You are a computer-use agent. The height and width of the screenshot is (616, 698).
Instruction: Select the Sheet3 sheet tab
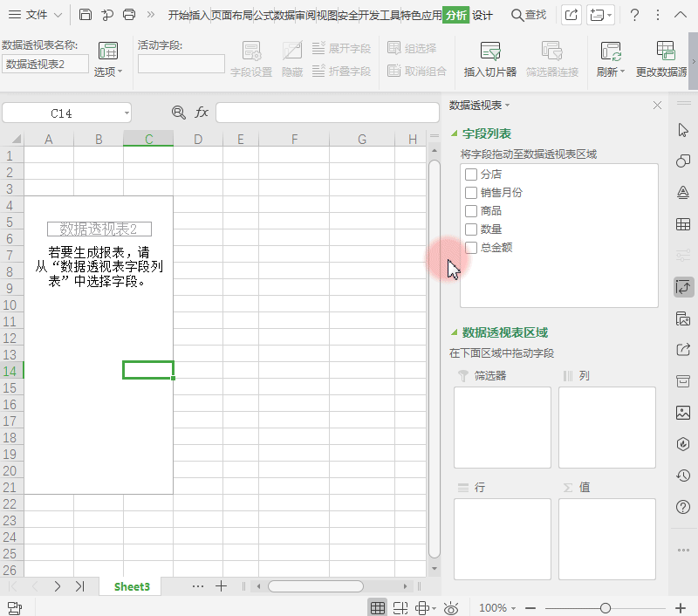pyautogui.click(x=130, y=586)
